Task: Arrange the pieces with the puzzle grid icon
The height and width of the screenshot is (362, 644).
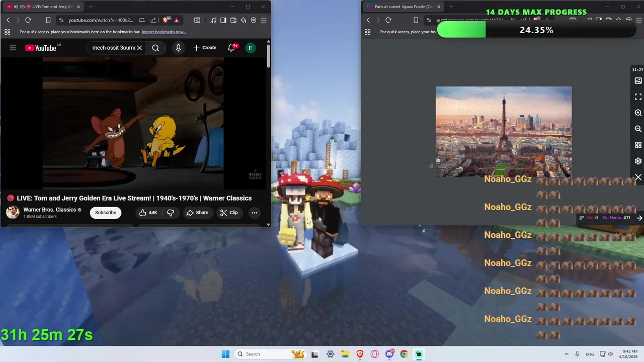Action: point(638,145)
